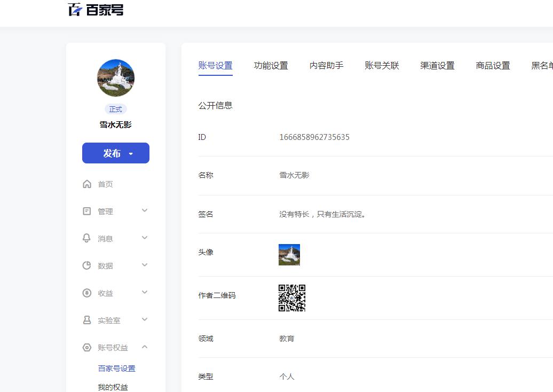Expand the 消息 section arrow

tap(145, 238)
